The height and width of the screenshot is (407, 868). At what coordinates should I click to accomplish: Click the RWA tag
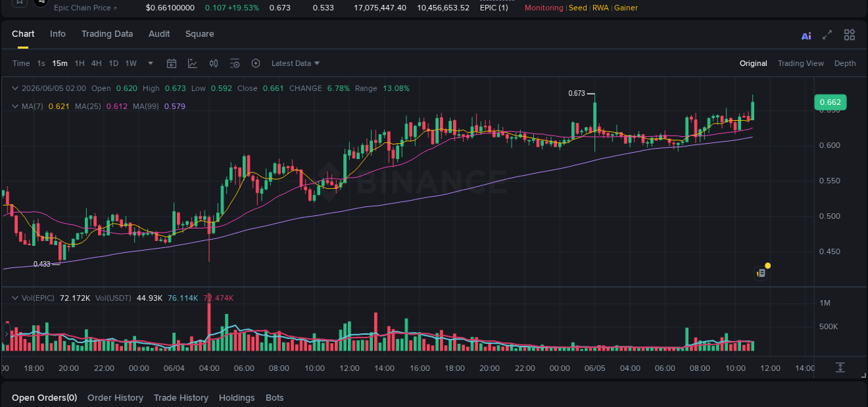600,8
